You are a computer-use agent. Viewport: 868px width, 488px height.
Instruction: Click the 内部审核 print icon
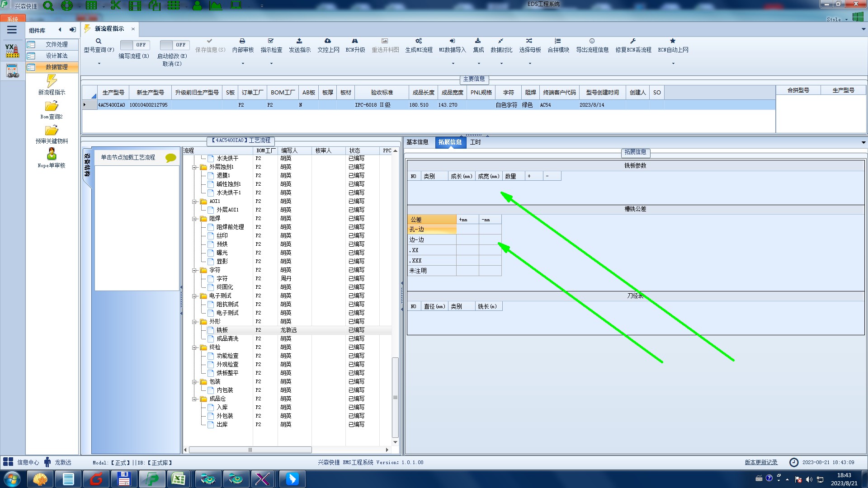tap(242, 41)
